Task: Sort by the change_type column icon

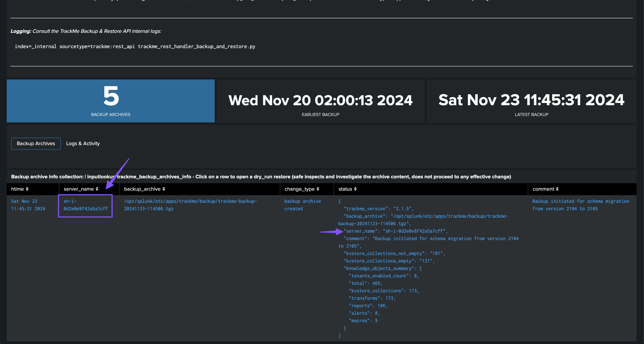Action: pyautogui.click(x=318, y=189)
